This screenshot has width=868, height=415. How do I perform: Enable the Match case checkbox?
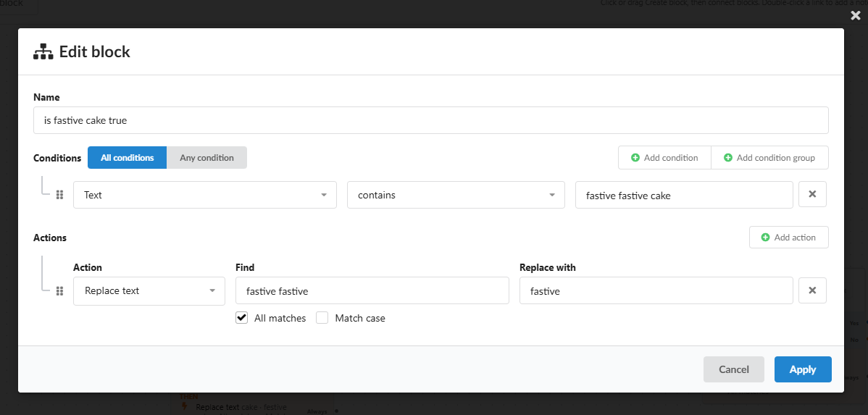point(322,318)
